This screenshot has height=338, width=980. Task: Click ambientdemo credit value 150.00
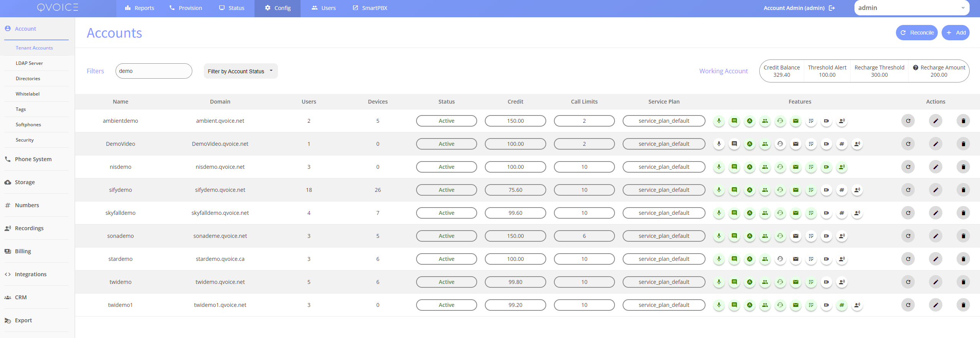[515, 121]
